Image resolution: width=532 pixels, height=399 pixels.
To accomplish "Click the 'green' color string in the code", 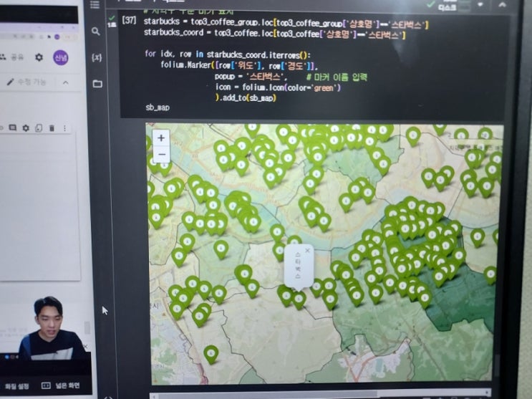I will pyautogui.click(x=324, y=88).
